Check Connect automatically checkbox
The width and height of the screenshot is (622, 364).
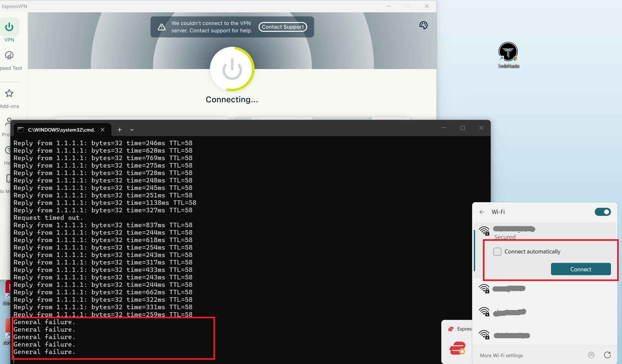(x=497, y=252)
